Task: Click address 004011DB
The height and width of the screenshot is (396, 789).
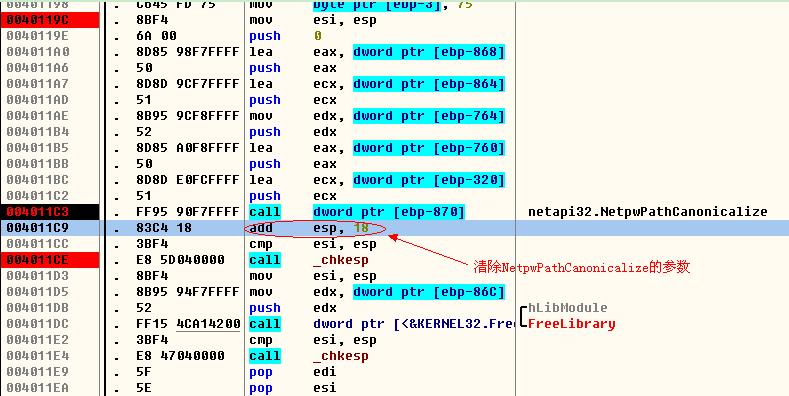Action: pyautogui.click(x=38, y=308)
